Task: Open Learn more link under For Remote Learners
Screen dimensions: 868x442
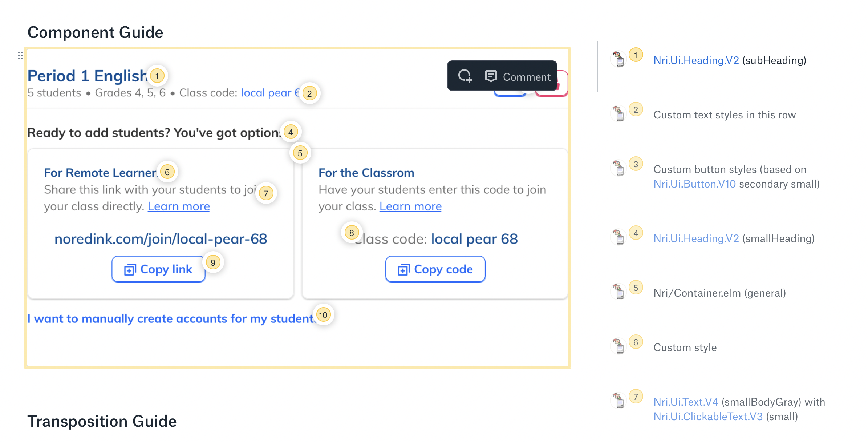Action: (x=179, y=206)
